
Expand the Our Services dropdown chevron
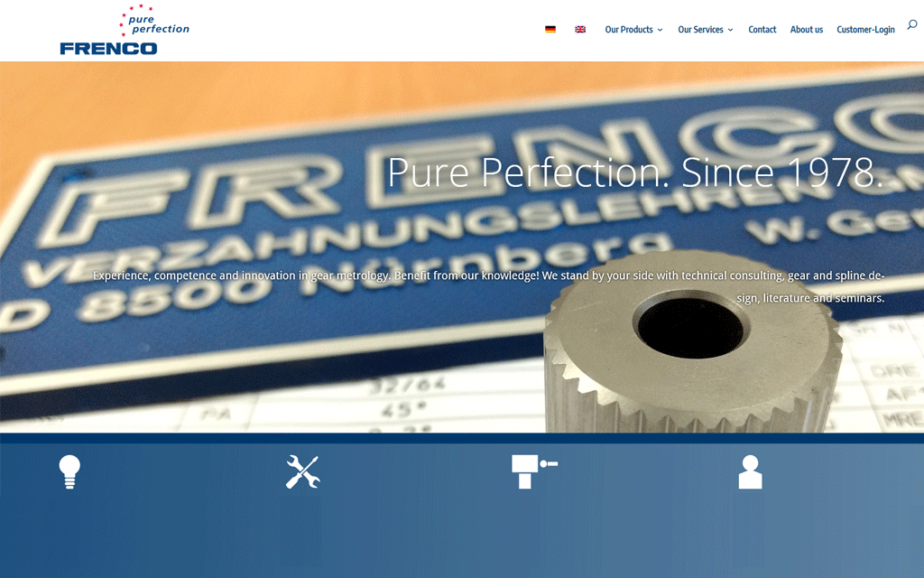tap(730, 30)
